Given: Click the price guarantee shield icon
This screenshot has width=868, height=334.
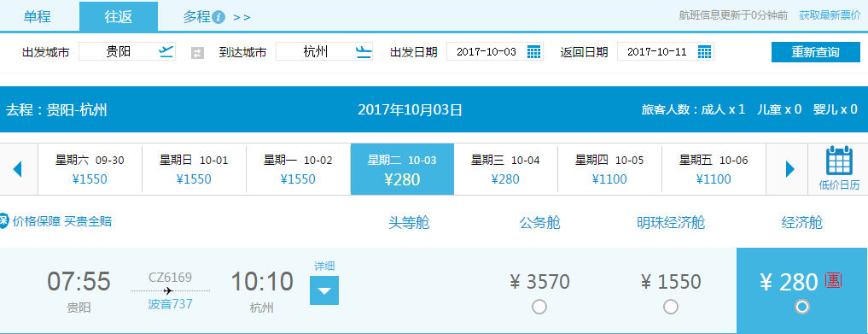Looking at the screenshot, I should click(x=4, y=221).
